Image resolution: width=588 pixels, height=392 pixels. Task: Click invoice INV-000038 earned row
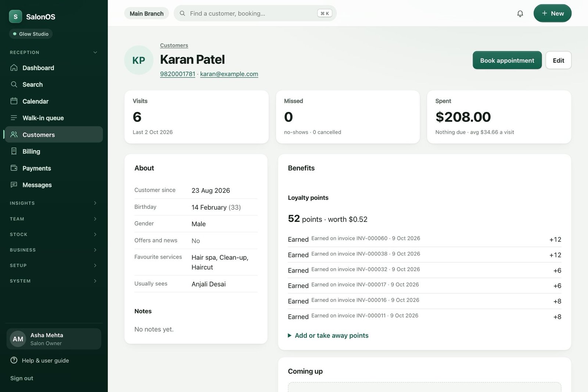coord(424,255)
